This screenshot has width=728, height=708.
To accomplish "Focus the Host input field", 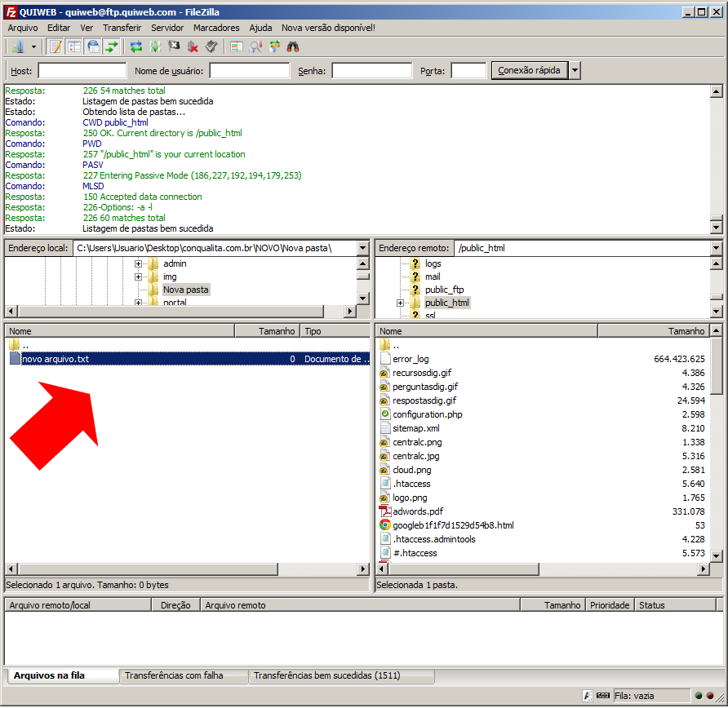I will (82, 71).
